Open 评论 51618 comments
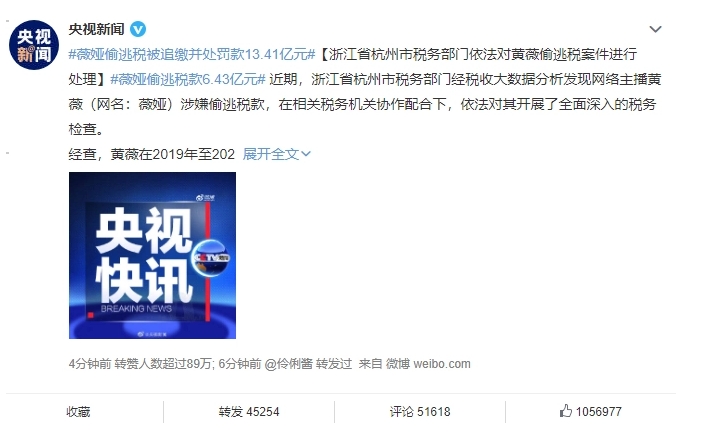709x440 pixels. click(420, 412)
